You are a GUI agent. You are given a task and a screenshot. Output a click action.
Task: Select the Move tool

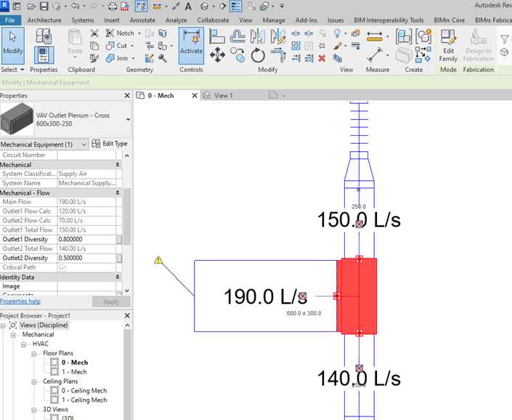point(217,54)
